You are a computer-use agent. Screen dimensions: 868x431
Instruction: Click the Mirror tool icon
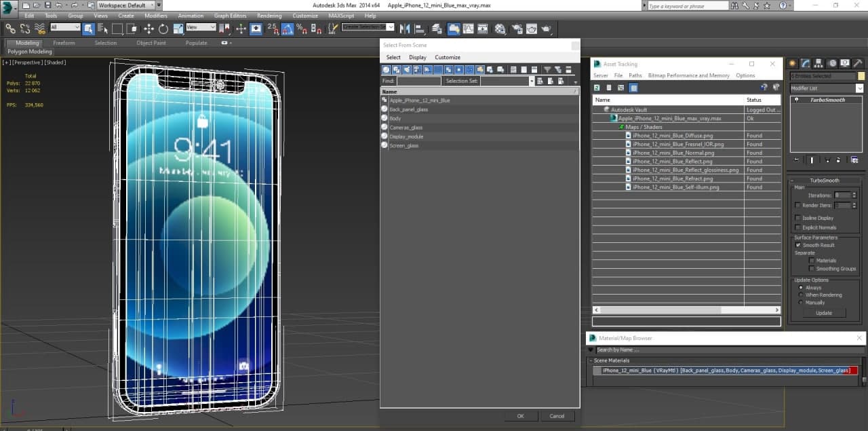pyautogui.click(x=405, y=29)
